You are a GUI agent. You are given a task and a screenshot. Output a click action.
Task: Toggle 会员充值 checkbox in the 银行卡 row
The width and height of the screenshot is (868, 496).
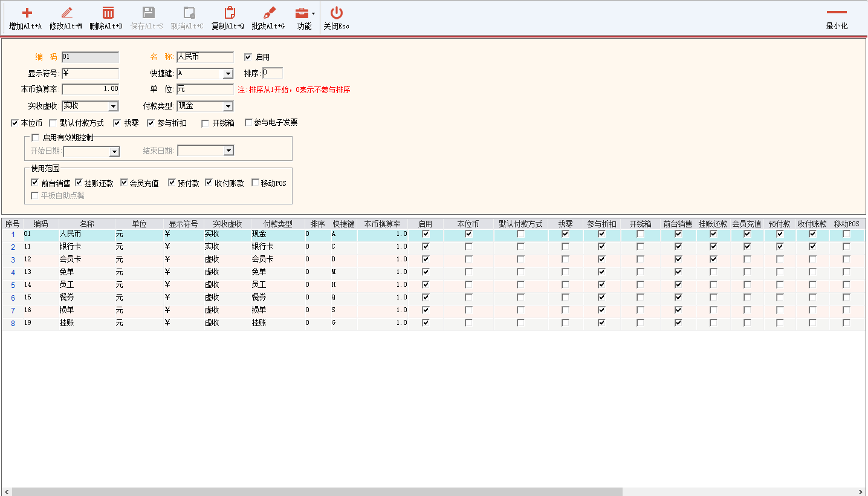pyautogui.click(x=747, y=247)
